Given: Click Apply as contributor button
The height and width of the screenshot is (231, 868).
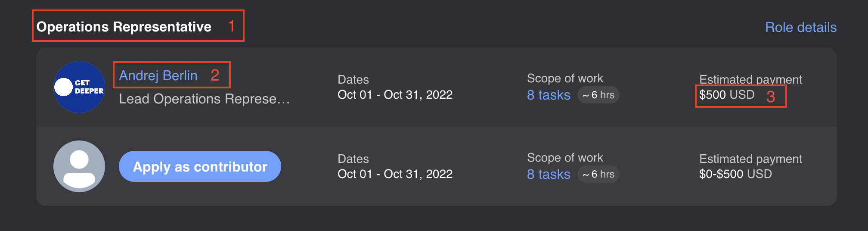Looking at the screenshot, I should tap(200, 166).
